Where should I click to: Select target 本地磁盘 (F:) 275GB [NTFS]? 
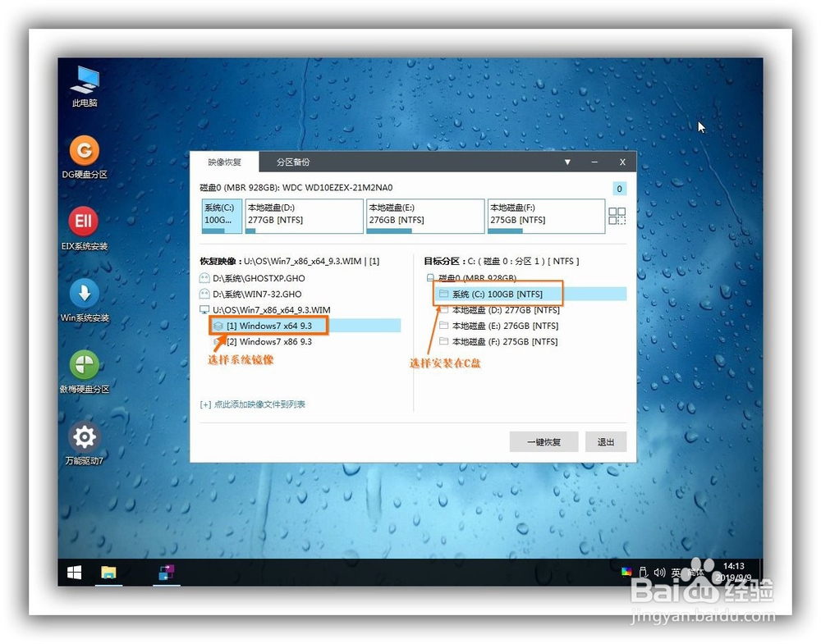(x=498, y=341)
